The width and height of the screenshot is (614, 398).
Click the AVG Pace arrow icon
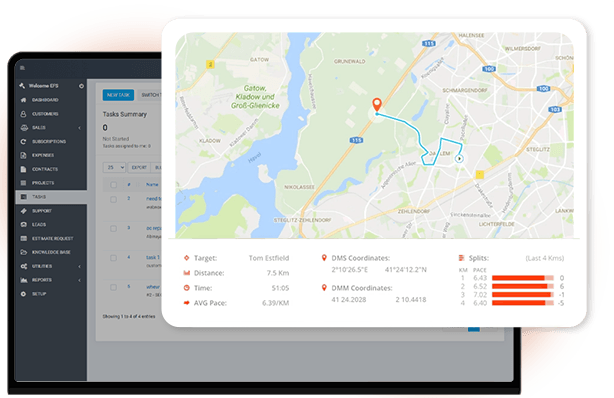point(187,303)
